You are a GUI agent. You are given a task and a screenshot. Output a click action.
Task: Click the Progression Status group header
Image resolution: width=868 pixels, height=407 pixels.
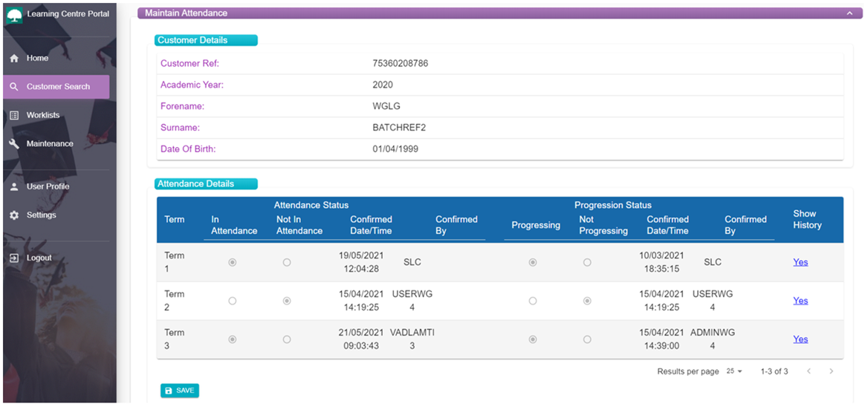pyautogui.click(x=613, y=205)
